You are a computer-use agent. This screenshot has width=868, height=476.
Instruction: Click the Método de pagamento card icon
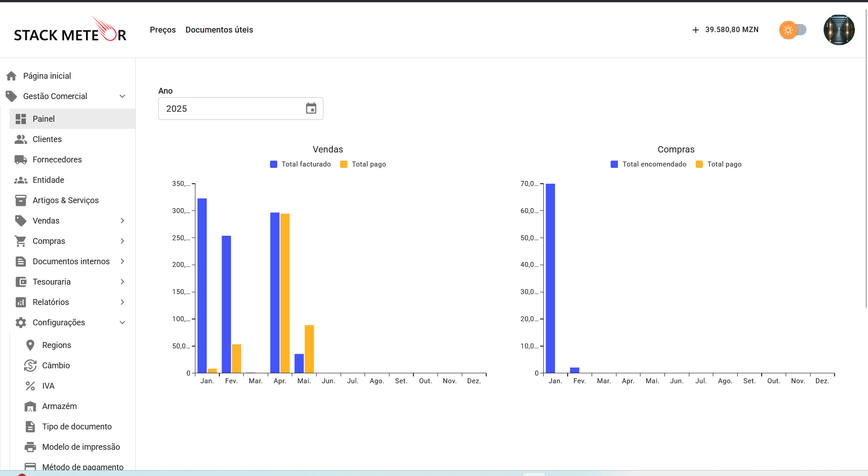(x=30, y=466)
